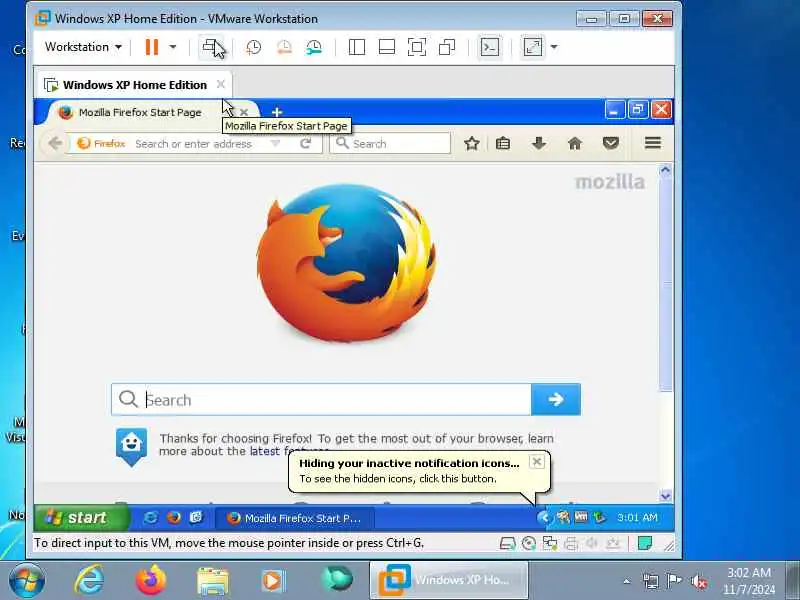The image size is (800, 600).
Task: Click Send Ctrl+Alt+Del toolbar icon
Action: [x=212, y=47]
